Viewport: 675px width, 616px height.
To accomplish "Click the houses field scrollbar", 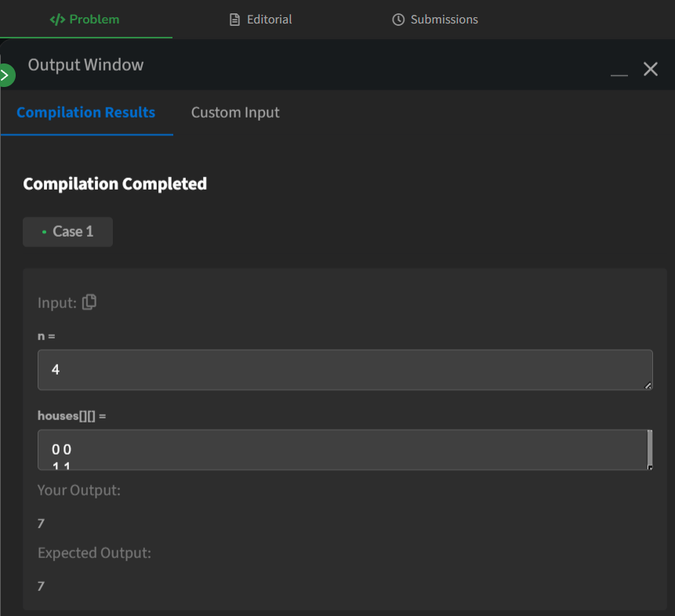I will pos(650,449).
